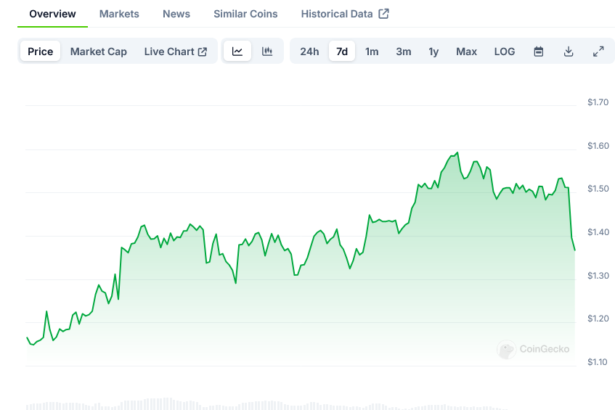Viewport: 615px width, 410px height.
Task: Choose the 7d time range
Action: pyautogui.click(x=342, y=51)
